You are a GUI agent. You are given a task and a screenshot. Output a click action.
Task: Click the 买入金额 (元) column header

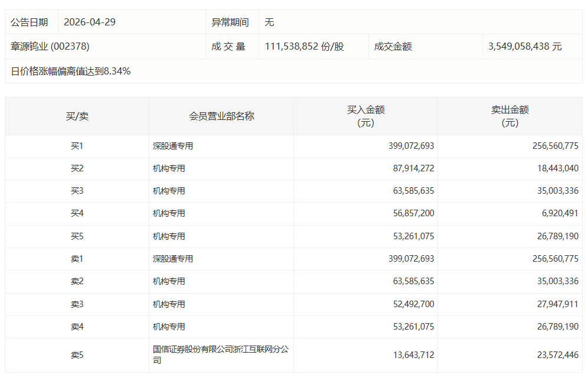click(365, 116)
